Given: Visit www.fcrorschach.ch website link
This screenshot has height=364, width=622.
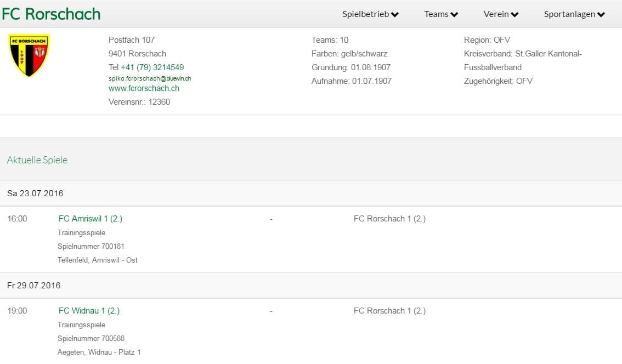Looking at the screenshot, I should [144, 88].
